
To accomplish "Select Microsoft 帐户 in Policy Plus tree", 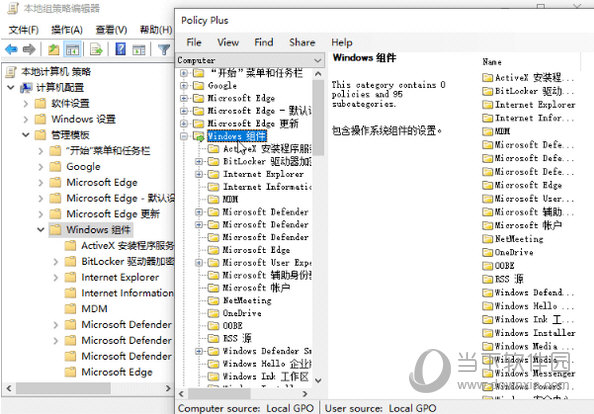I will (x=256, y=288).
